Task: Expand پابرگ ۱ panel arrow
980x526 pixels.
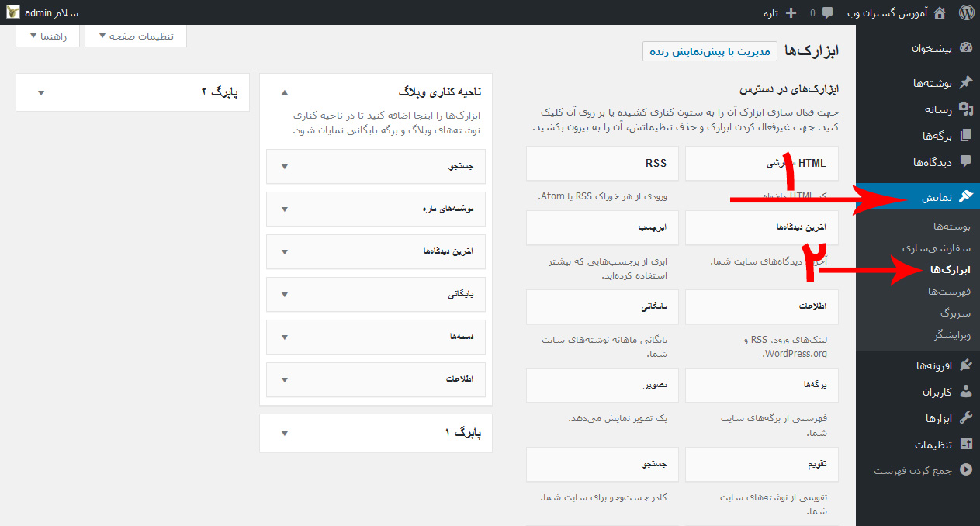Action: click(x=284, y=433)
